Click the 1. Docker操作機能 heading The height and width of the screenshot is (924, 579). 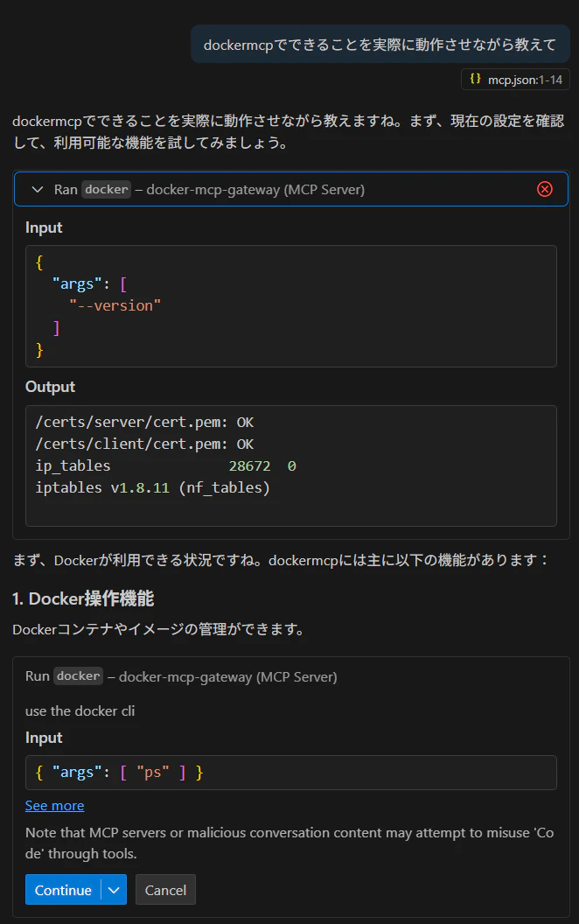[83, 598]
